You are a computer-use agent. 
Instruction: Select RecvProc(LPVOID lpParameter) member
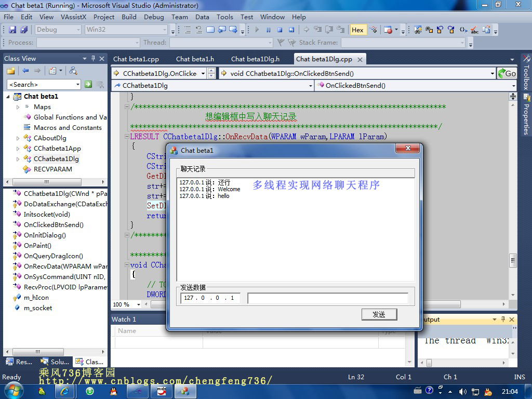[65, 287]
